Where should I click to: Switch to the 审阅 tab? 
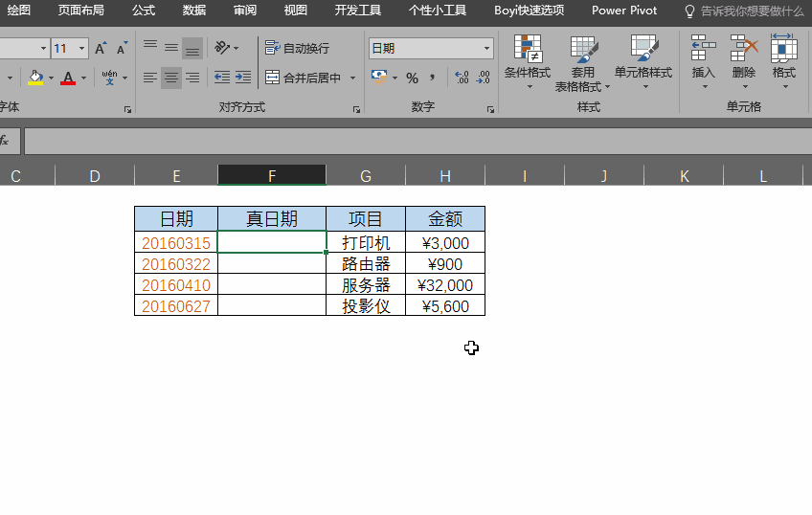[245, 11]
